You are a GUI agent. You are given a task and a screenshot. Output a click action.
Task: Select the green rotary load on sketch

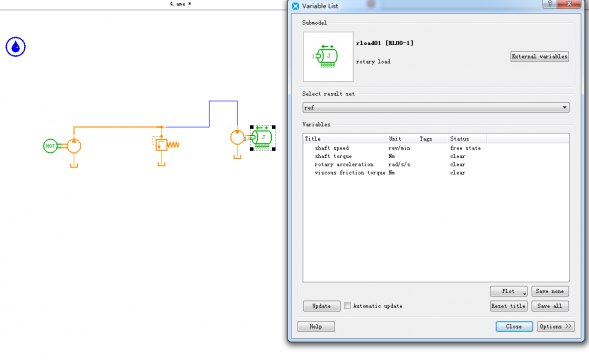click(x=262, y=138)
